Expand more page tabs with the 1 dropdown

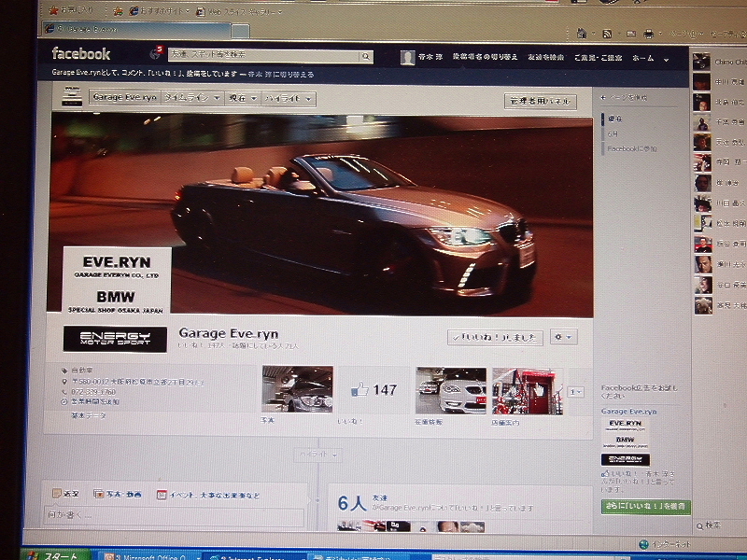[576, 392]
